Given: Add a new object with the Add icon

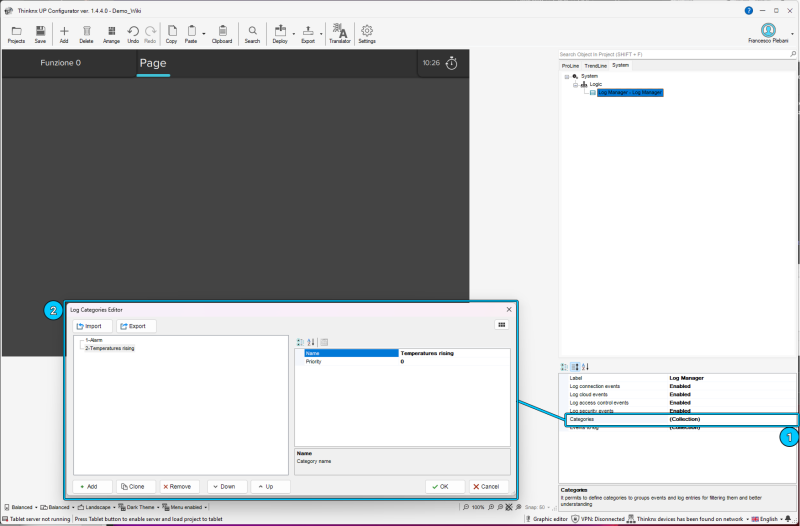Looking at the screenshot, I should coord(64,34).
